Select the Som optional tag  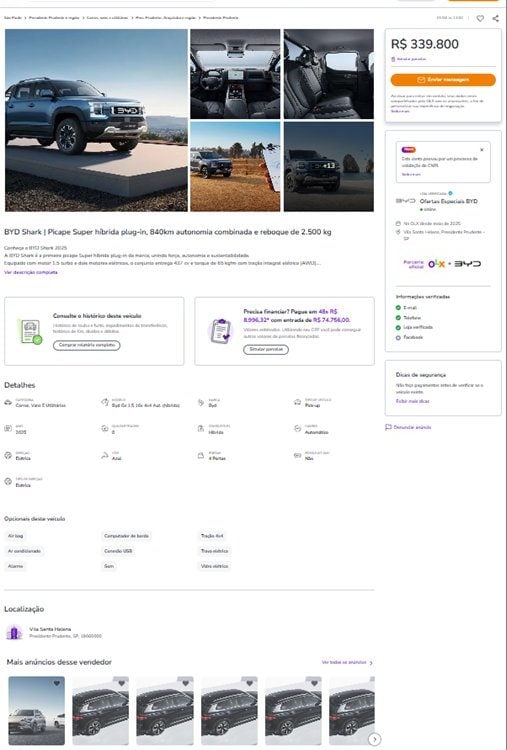(109, 566)
